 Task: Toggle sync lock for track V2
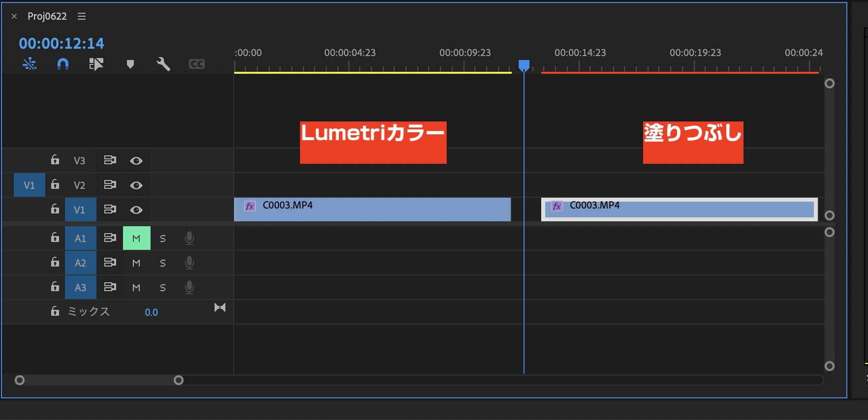(x=110, y=185)
